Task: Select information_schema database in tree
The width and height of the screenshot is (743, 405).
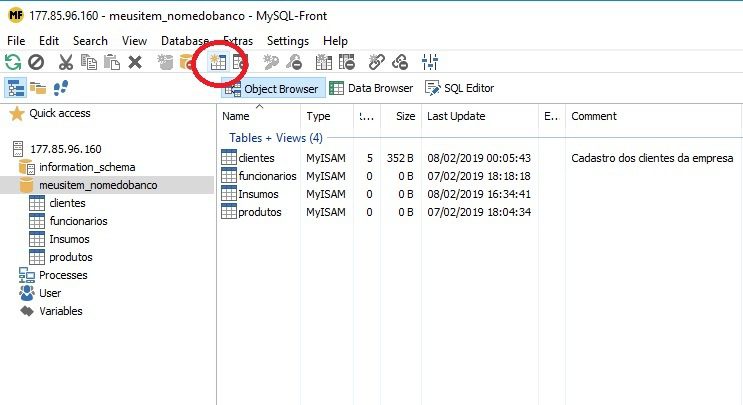Action: pos(87,167)
